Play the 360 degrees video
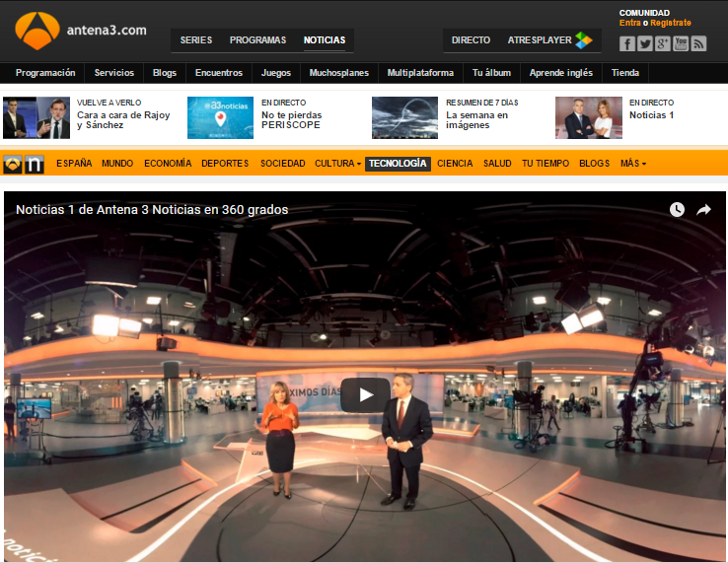Viewport: 728px width, 563px height. point(365,395)
